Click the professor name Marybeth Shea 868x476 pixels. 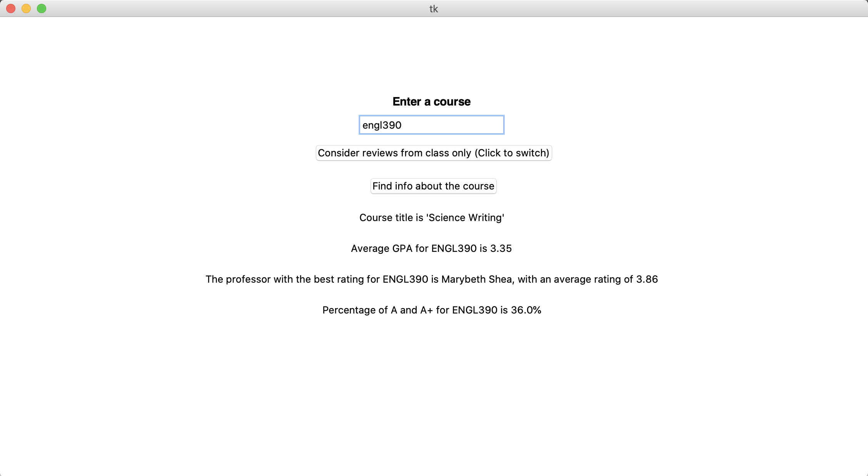point(477,279)
